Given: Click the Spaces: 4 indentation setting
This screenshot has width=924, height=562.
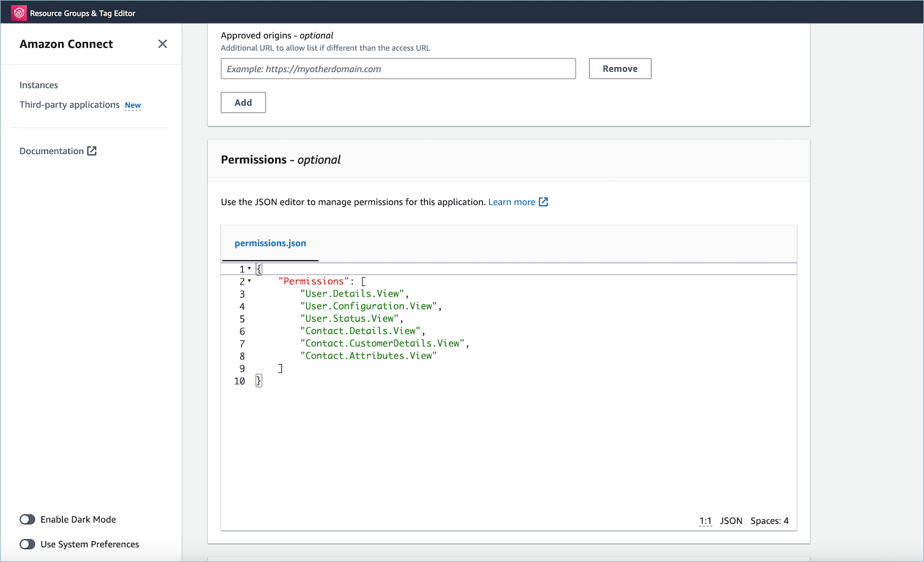Looking at the screenshot, I should tap(769, 521).
